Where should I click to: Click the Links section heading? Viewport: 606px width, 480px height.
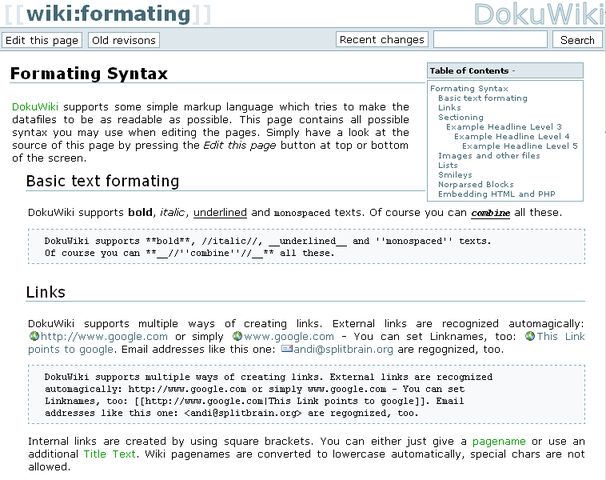[x=46, y=292]
